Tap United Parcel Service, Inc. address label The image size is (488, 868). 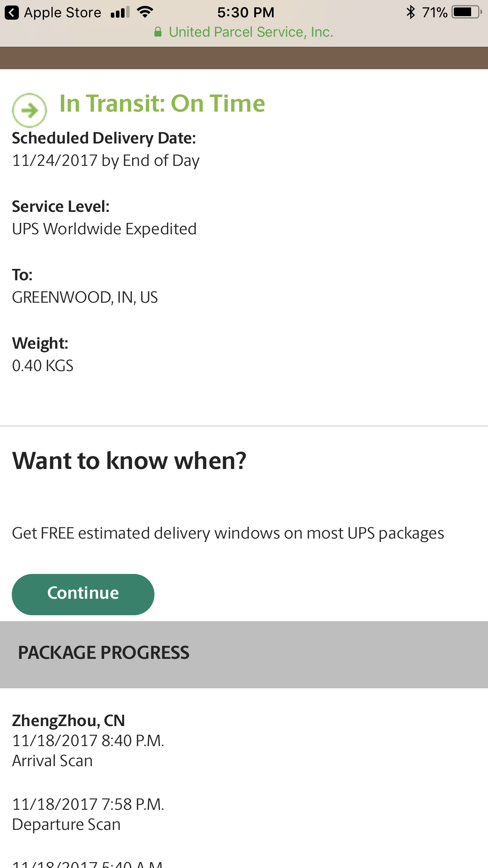click(x=251, y=32)
